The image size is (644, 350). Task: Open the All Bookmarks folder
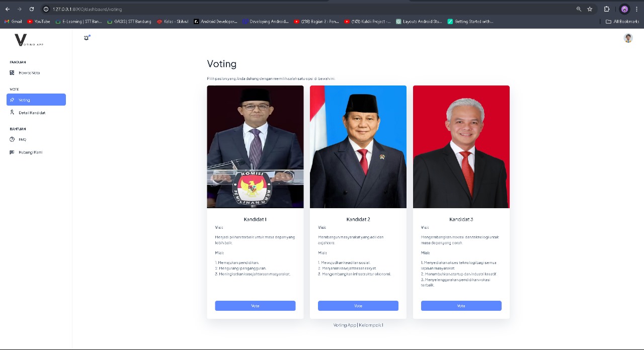click(622, 22)
